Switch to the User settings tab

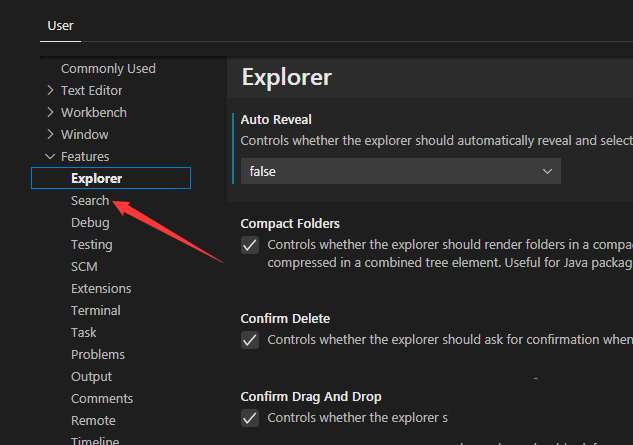[x=60, y=25]
